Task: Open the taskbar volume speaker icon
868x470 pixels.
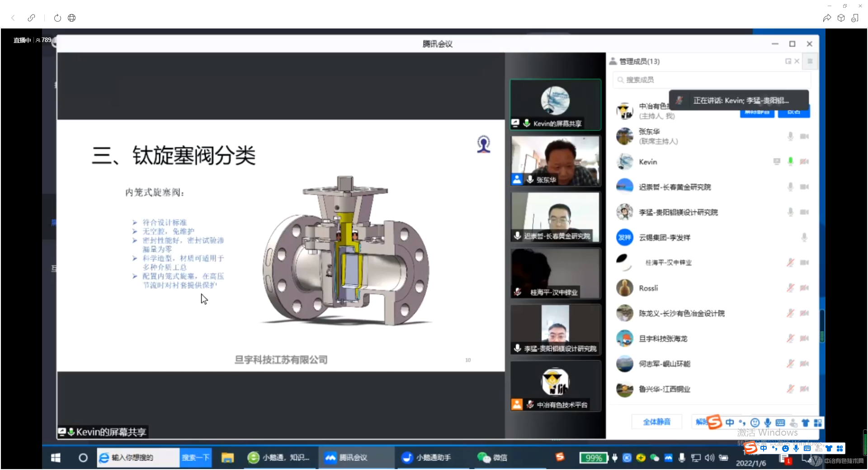Action: click(x=709, y=458)
